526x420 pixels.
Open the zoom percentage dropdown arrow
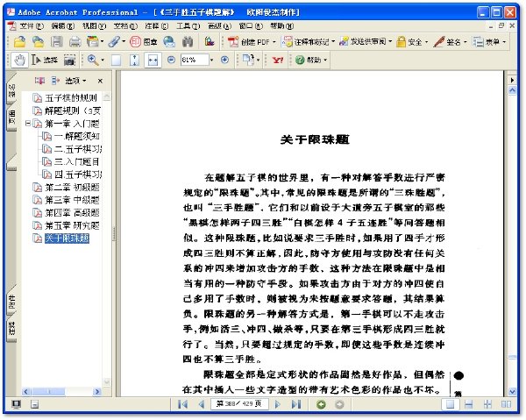point(211,61)
